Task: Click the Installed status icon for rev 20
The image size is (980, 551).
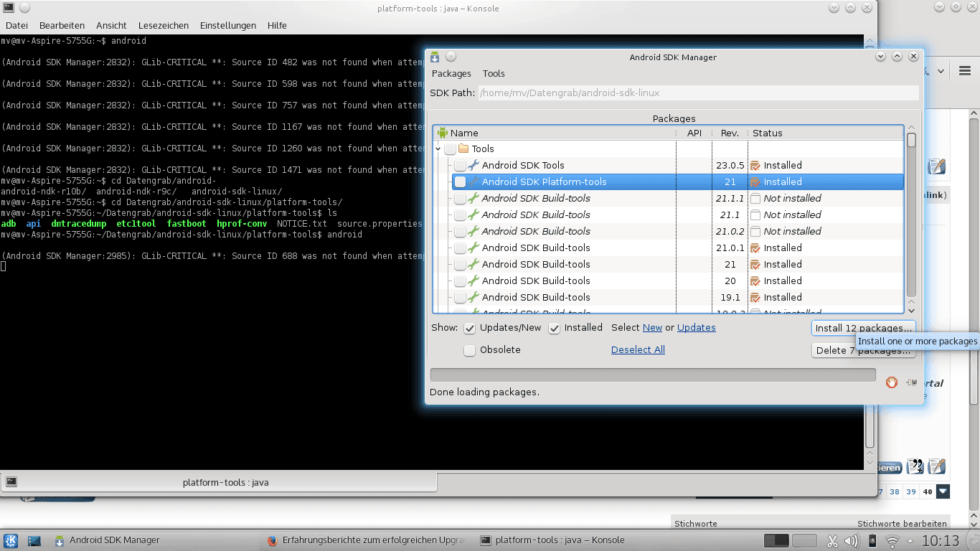Action: coord(755,281)
